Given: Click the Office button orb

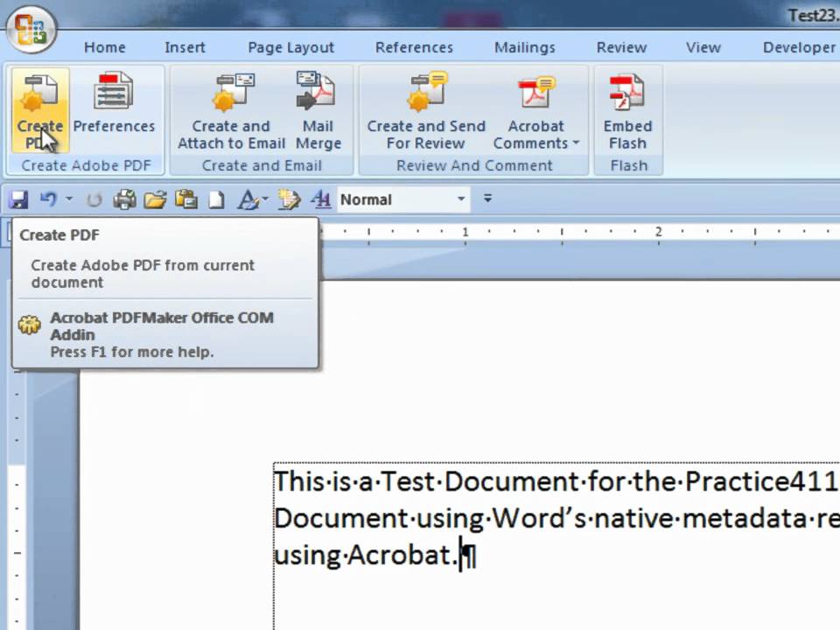Looking at the screenshot, I should point(31,29).
